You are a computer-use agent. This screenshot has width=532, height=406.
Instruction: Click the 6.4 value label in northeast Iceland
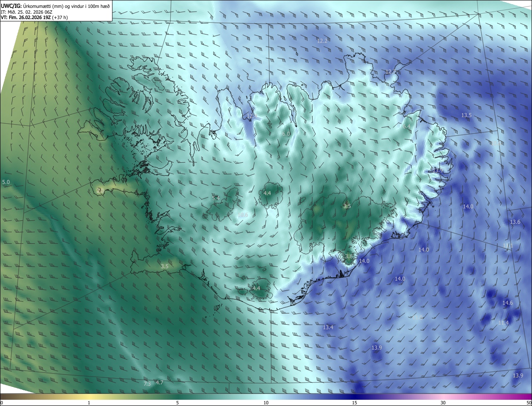[406, 127]
